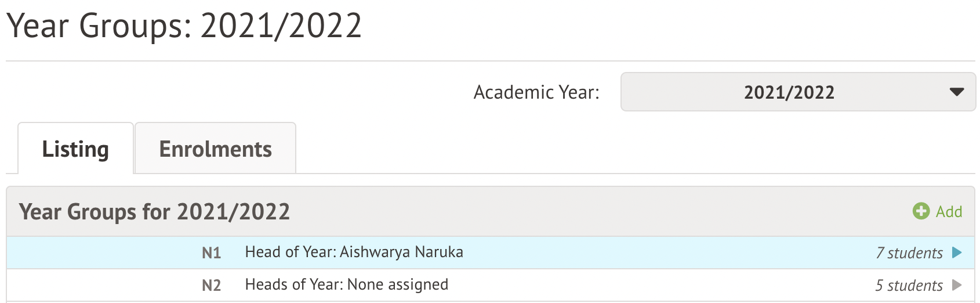Click the grey arrow on the N2 row
The height and width of the screenshot is (303, 980).
(x=957, y=285)
